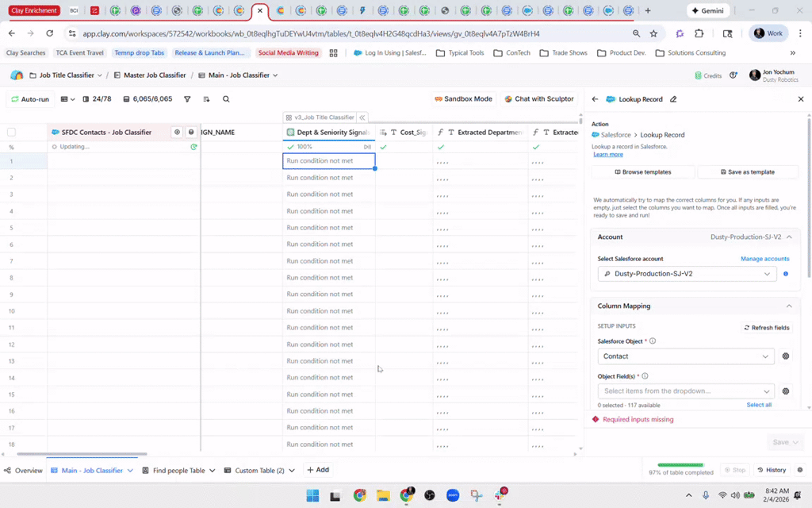The height and width of the screenshot is (508, 812).
Task: Open the Overview tab
Action: (24, 471)
